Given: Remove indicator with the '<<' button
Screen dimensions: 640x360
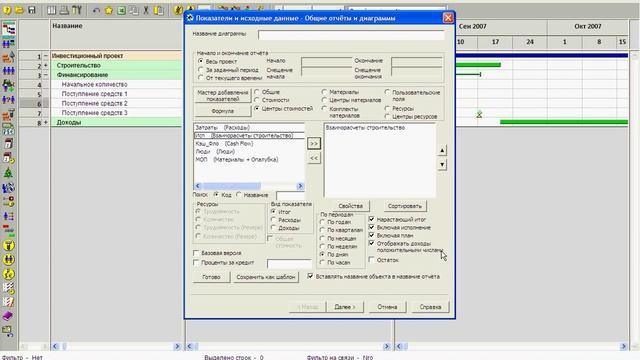Looking at the screenshot, I should click(313, 158).
